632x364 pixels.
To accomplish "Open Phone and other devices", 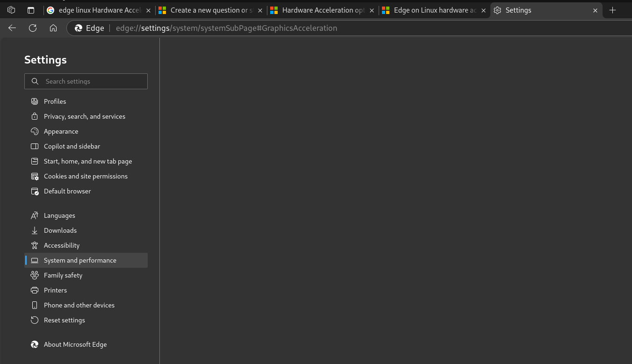I will point(86,305).
